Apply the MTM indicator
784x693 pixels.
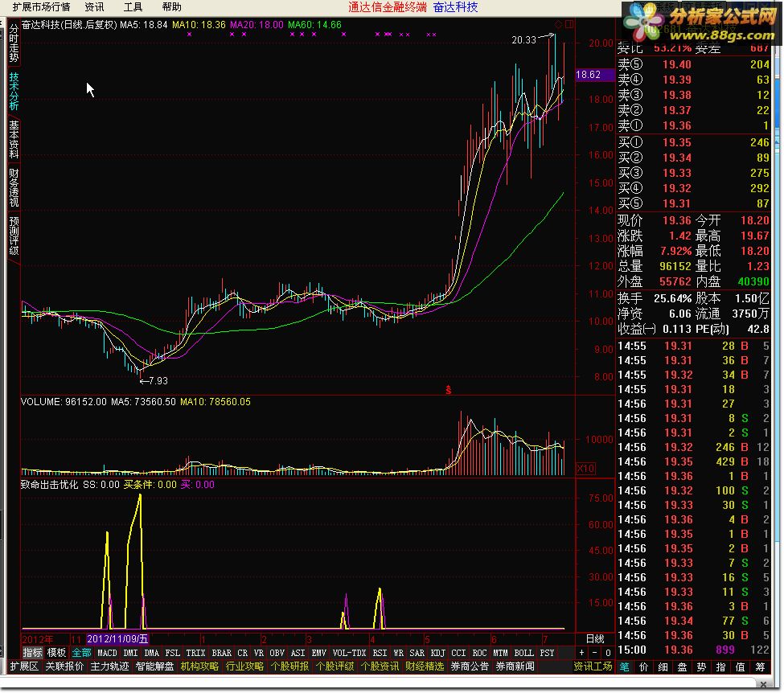(500, 653)
